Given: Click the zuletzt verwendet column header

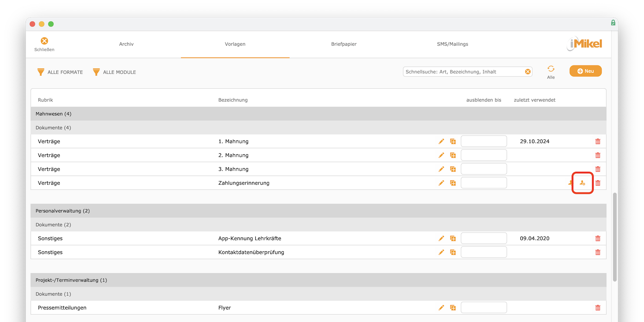Looking at the screenshot, I should [534, 100].
